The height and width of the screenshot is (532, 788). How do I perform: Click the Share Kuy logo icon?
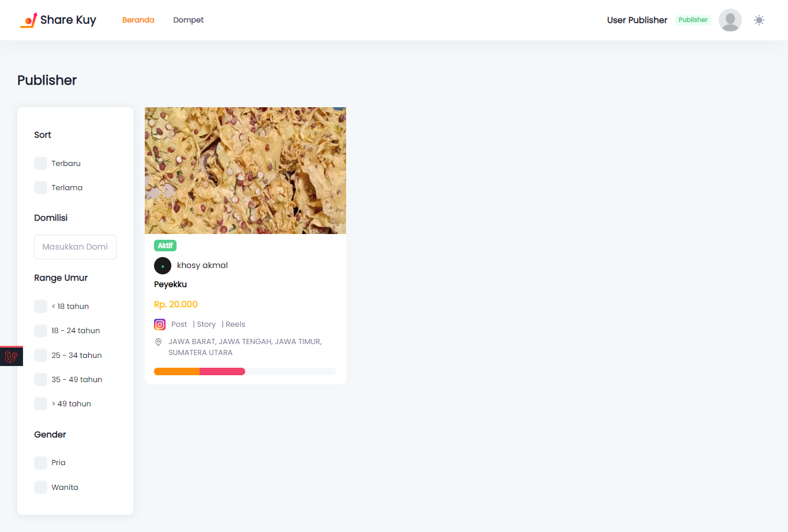tap(29, 20)
